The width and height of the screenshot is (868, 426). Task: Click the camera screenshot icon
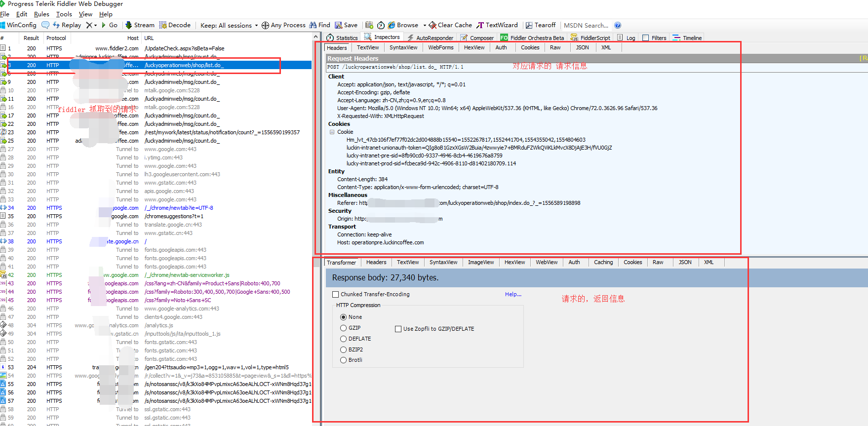tap(369, 25)
